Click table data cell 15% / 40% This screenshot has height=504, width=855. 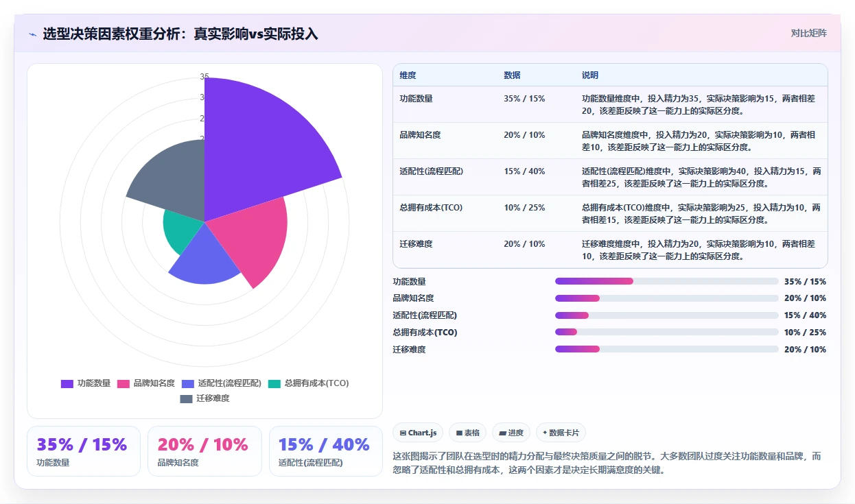point(524,171)
